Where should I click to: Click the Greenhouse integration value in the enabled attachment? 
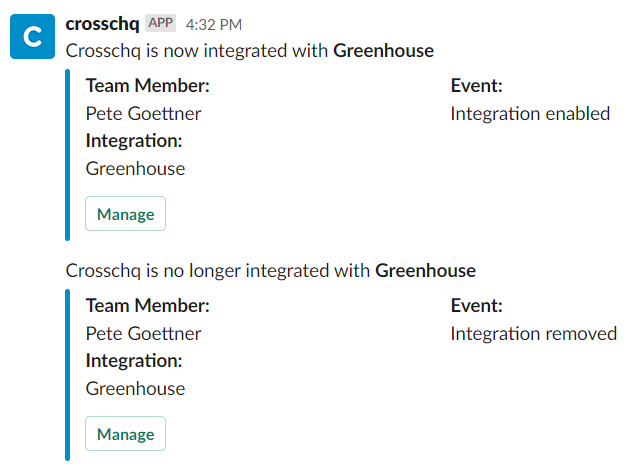click(x=135, y=169)
